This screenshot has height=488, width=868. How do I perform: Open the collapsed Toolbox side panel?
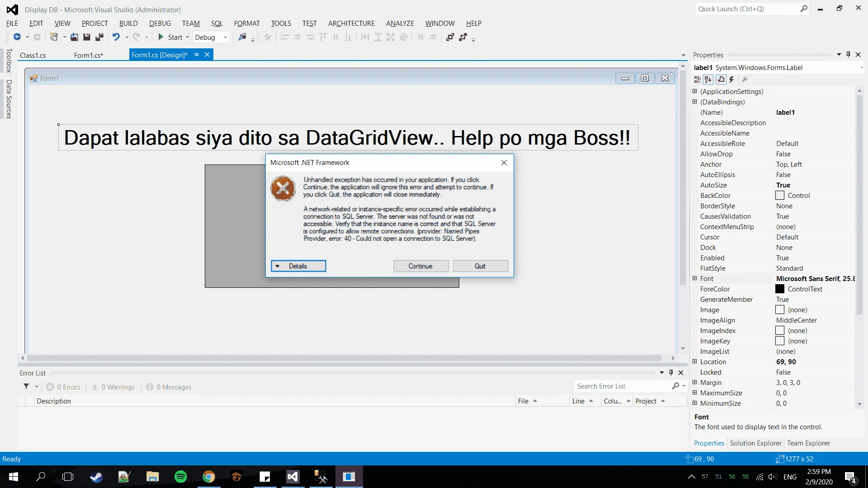click(8, 61)
